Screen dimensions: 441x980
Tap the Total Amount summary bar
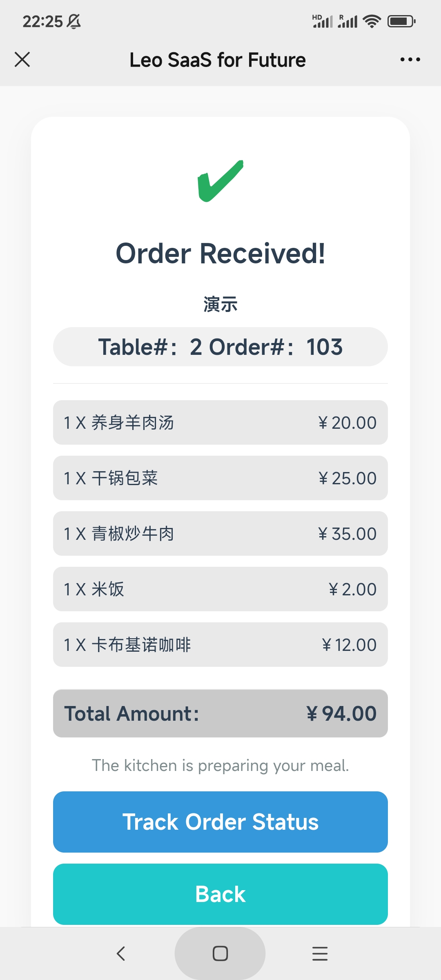coord(220,713)
